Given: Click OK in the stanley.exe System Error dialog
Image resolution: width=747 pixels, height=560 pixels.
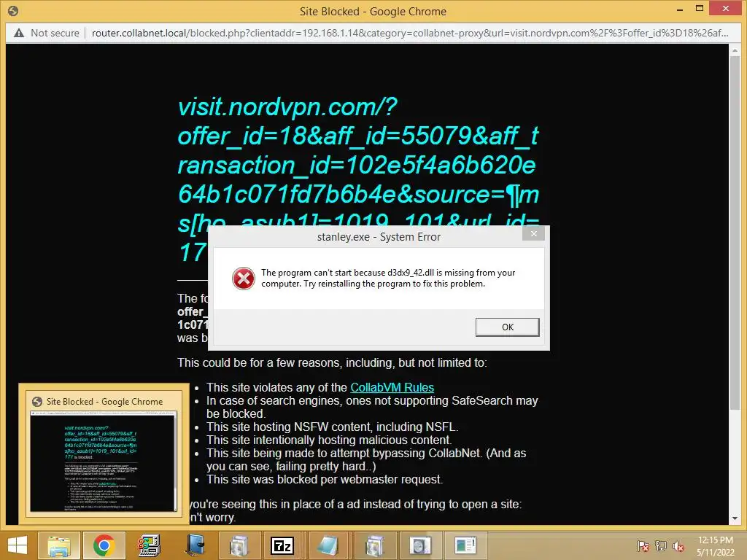Looking at the screenshot, I should click(508, 327).
